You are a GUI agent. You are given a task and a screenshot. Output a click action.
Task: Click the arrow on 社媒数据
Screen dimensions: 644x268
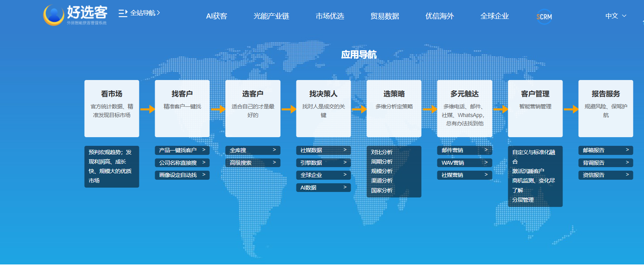[x=345, y=150]
